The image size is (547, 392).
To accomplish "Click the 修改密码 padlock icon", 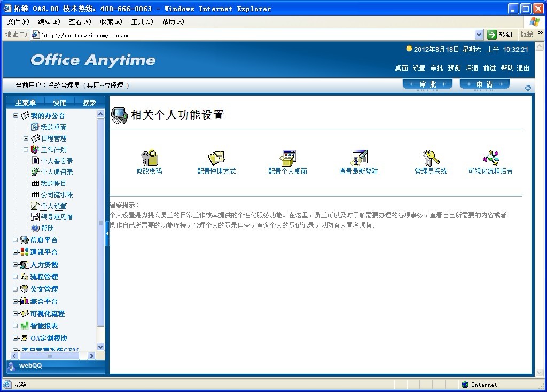I will (x=149, y=158).
